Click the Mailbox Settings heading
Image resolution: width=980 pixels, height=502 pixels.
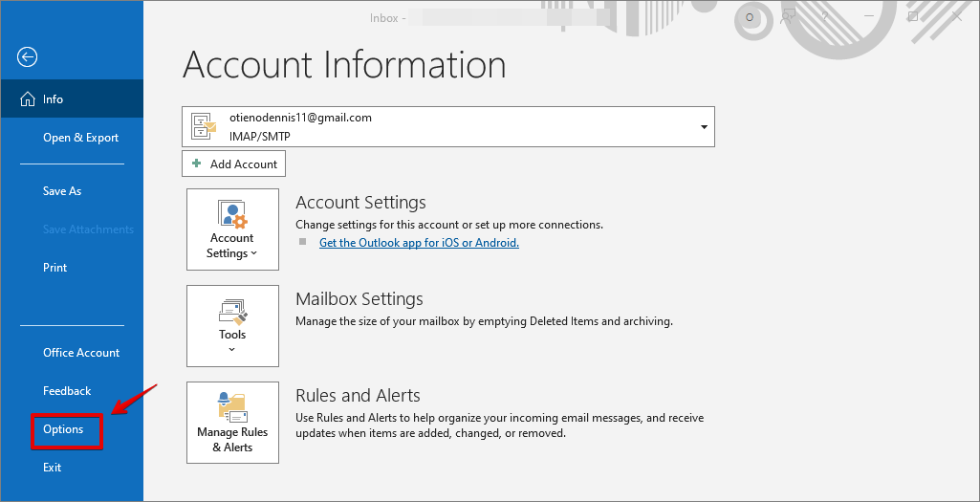[359, 299]
